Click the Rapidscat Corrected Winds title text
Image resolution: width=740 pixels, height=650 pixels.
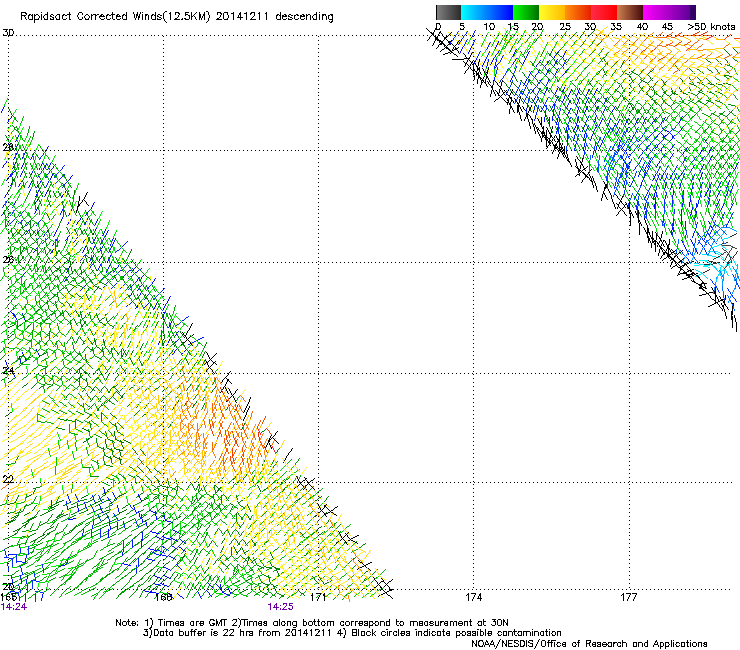click(x=177, y=16)
